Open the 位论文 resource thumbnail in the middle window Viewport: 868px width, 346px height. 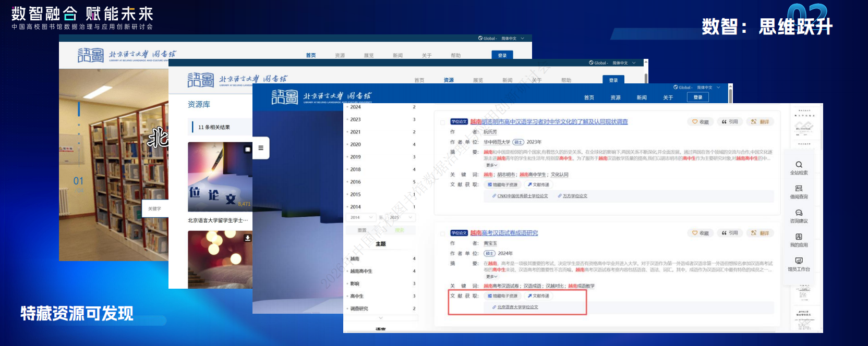pos(220,176)
